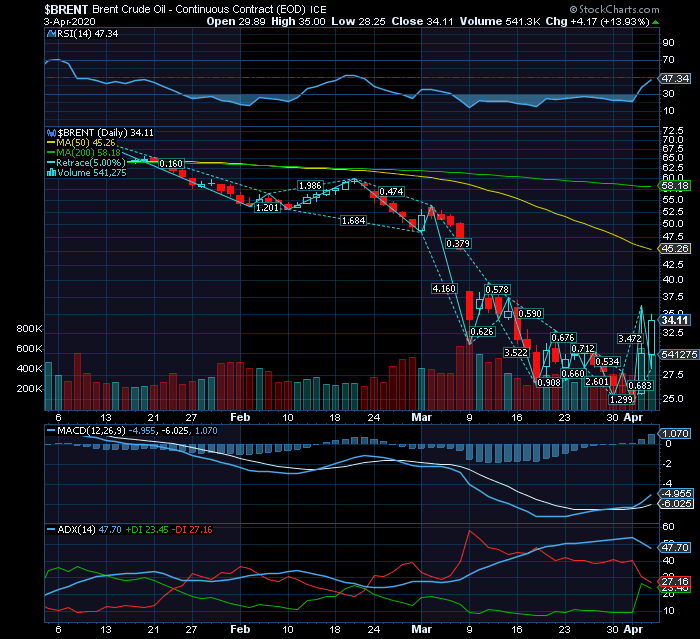Click the MACD histogram 1.070 axis tag
Screen dimensions: 700x639
675,434
